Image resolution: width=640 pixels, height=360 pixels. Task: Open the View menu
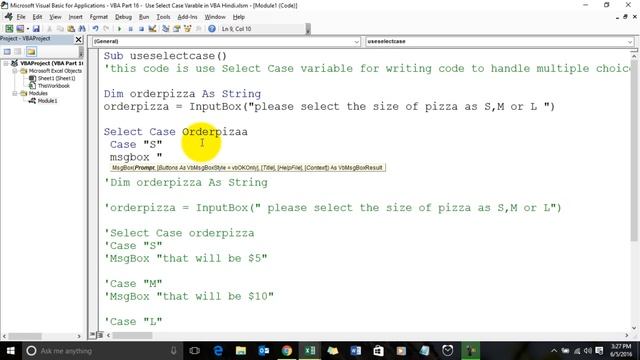click(x=56, y=17)
